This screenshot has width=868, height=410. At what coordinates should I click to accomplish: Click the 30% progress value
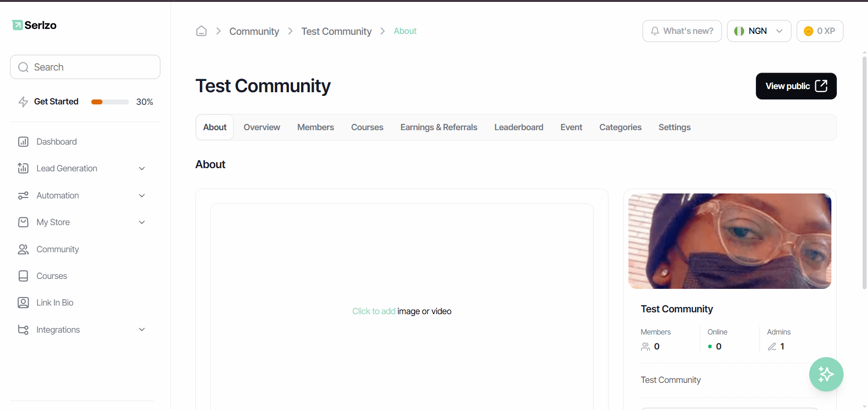point(145,102)
